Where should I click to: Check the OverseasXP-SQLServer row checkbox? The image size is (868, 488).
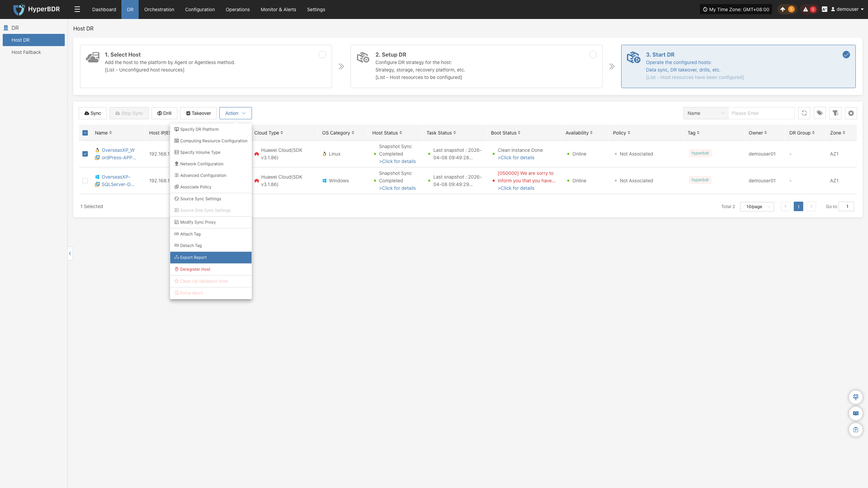pos(85,181)
